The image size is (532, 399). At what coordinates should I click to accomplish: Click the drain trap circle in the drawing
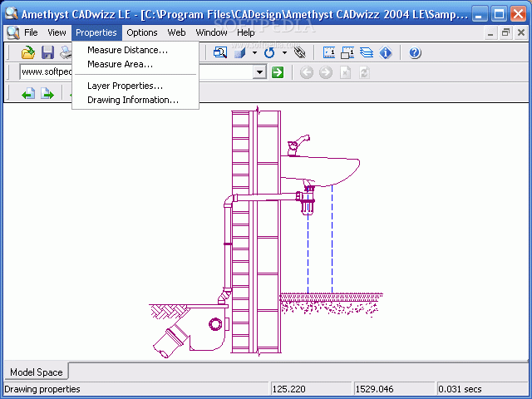215,323
